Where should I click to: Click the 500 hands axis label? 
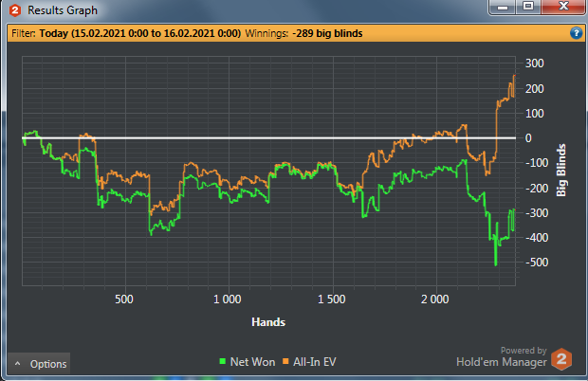(x=124, y=299)
